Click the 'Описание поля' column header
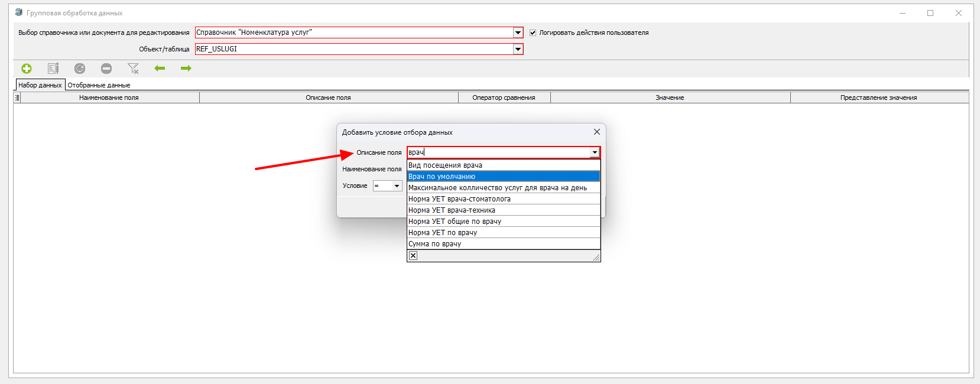The image size is (980, 384). 329,97
